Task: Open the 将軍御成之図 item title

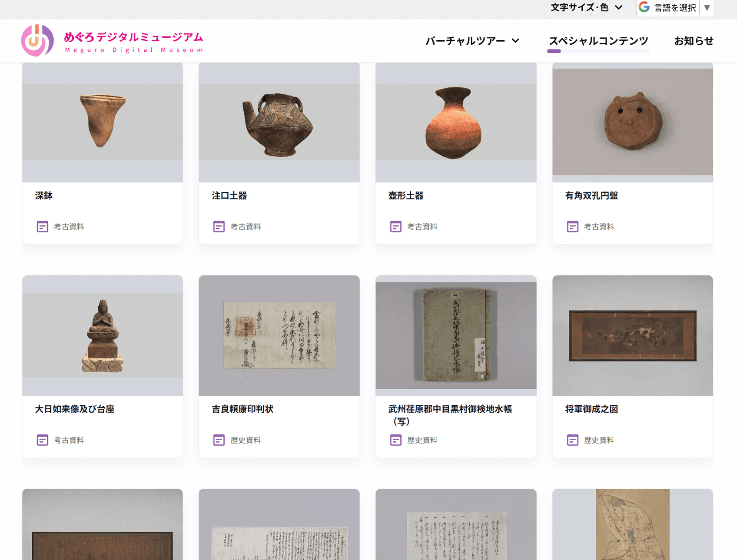Action: pyautogui.click(x=591, y=409)
